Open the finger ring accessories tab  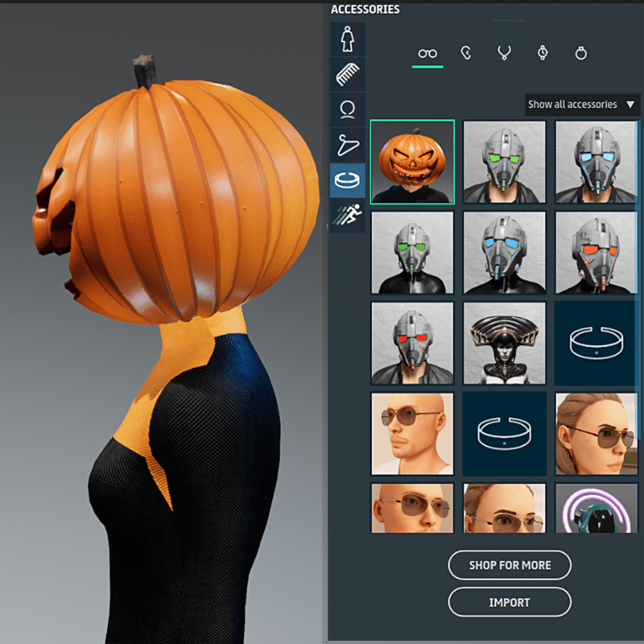581,53
